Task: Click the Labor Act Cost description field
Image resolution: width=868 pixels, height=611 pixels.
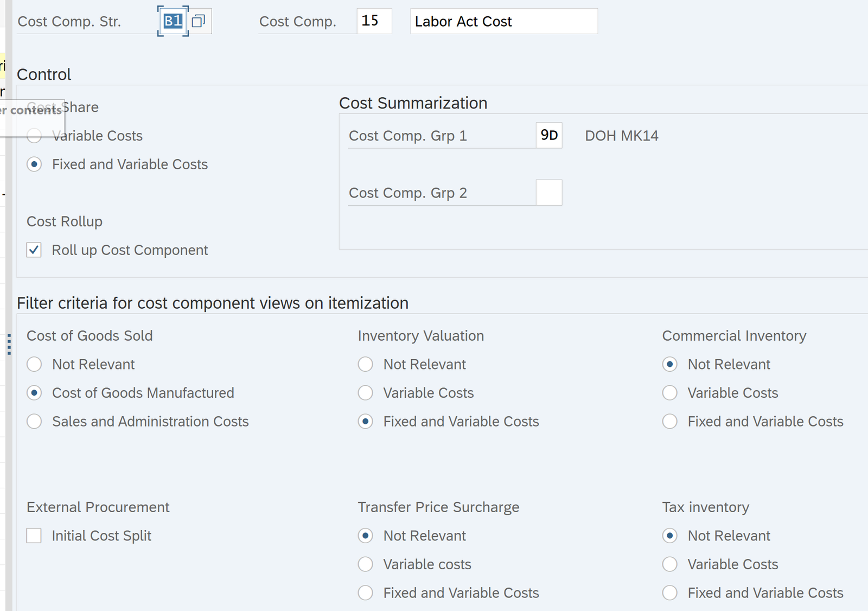Action: click(503, 21)
